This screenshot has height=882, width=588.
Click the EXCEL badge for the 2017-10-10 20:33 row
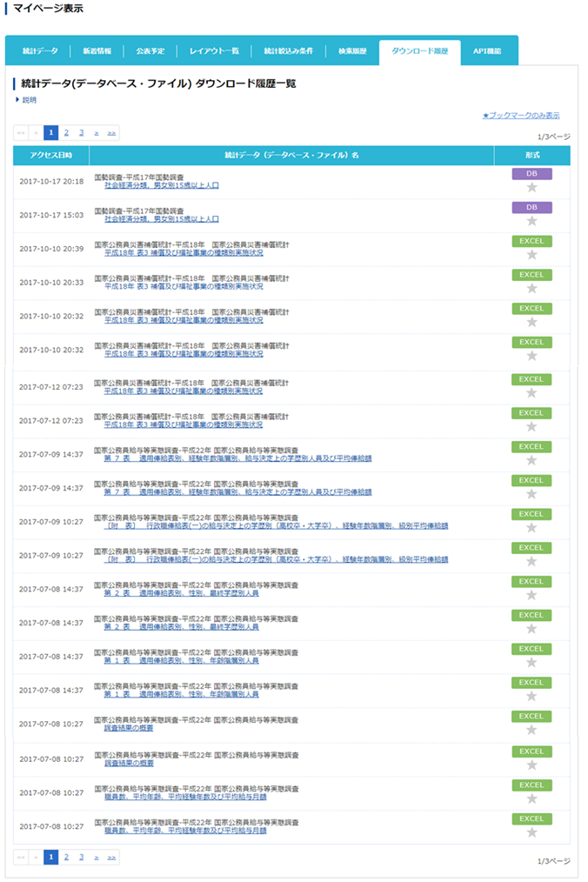pyautogui.click(x=531, y=275)
